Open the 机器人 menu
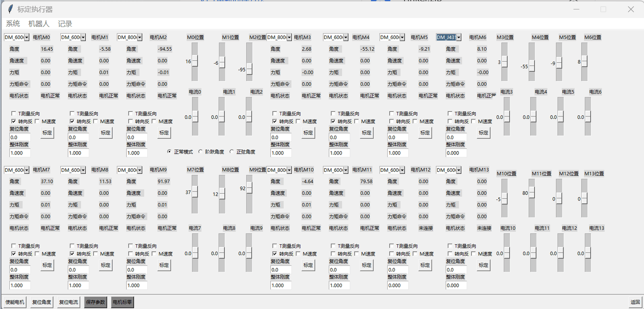Image resolution: width=644 pixels, height=309 pixels. pos(39,24)
